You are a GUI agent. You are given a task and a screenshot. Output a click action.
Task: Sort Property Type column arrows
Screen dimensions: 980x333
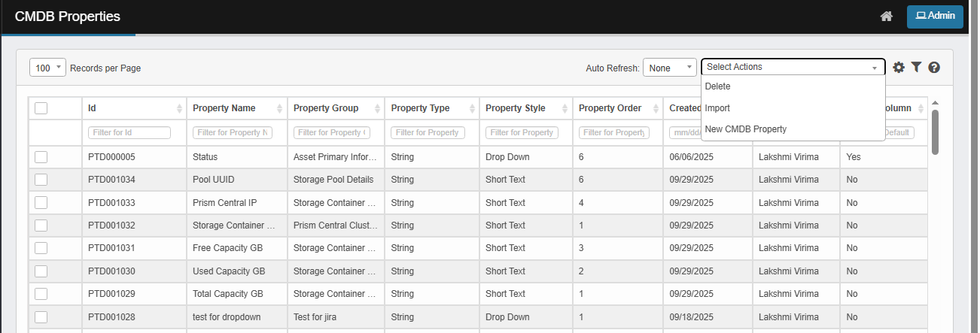pos(472,108)
